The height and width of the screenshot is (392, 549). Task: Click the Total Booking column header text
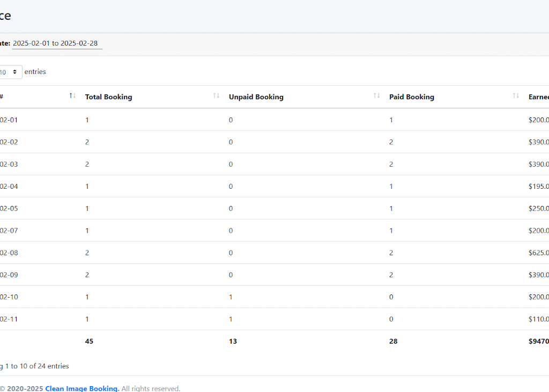click(x=108, y=97)
